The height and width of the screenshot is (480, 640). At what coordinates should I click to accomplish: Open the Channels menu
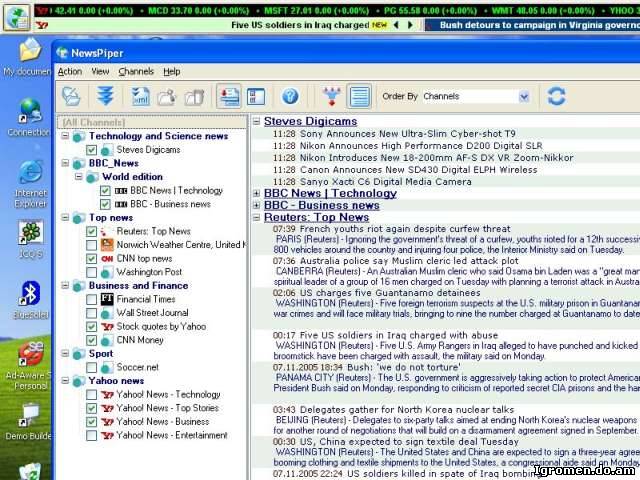point(136,71)
